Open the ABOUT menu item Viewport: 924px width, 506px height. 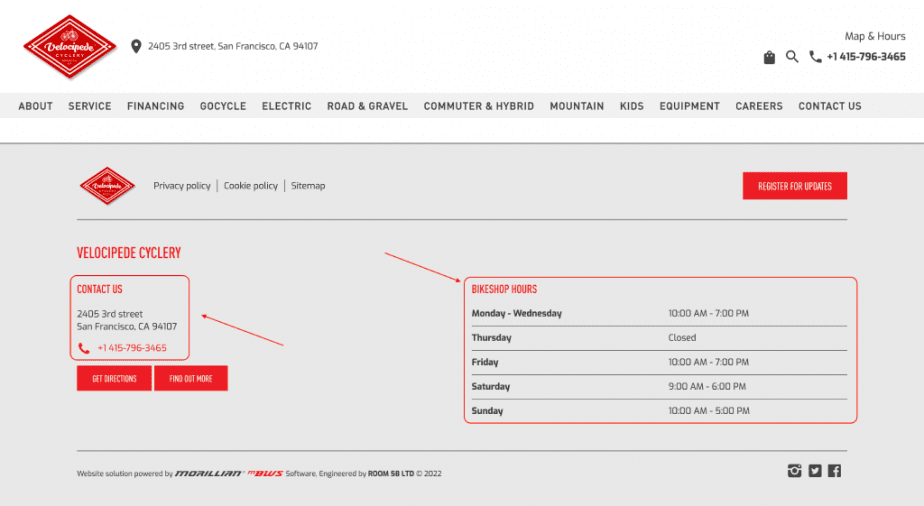[35, 106]
